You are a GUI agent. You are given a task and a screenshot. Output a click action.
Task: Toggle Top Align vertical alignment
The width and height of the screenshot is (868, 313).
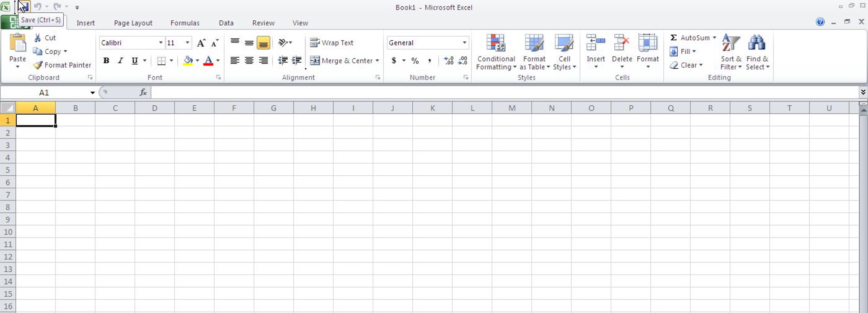click(235, 43)
